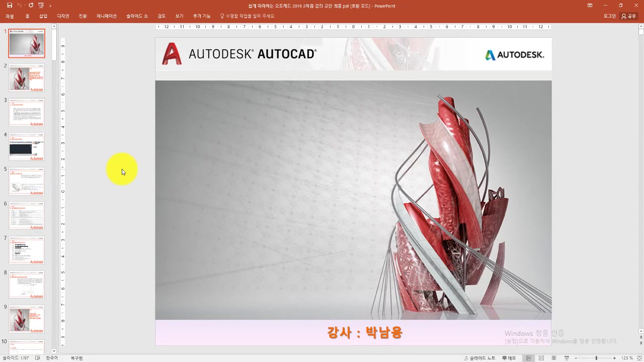Screen dimensions: 644x362
Task: Open the Undo history dropdown arrow
Action: 25,6
